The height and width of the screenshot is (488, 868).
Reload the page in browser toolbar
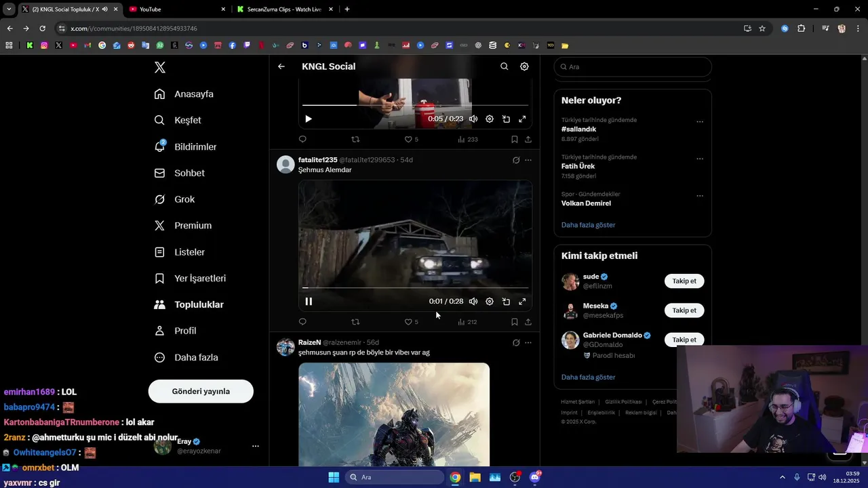coord(42,28)
